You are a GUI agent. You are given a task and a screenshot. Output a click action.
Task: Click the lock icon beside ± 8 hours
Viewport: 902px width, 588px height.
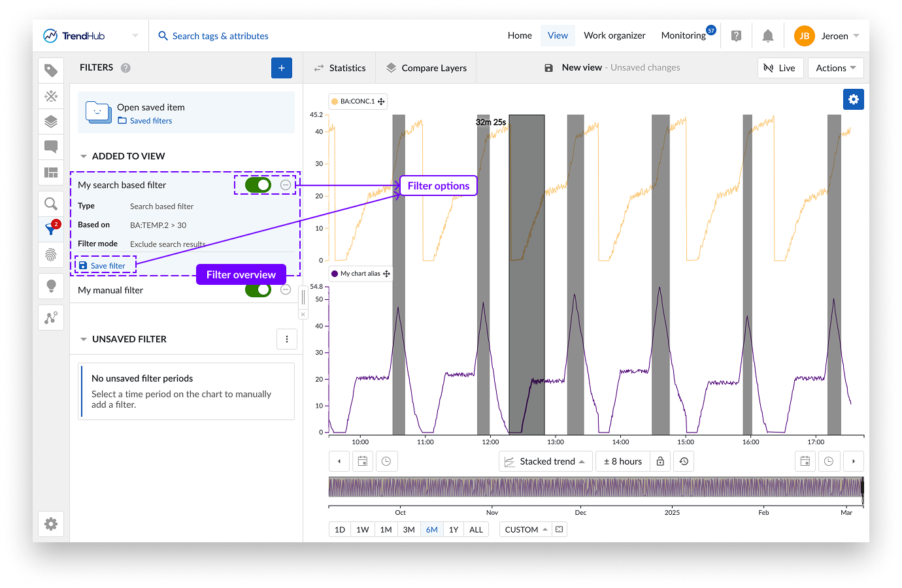click(660, 461)
